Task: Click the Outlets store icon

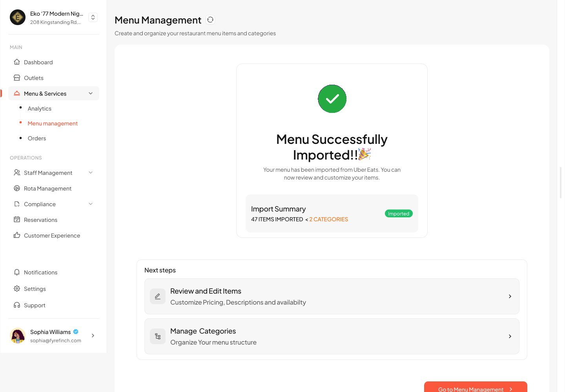Action: pos(17,78)
